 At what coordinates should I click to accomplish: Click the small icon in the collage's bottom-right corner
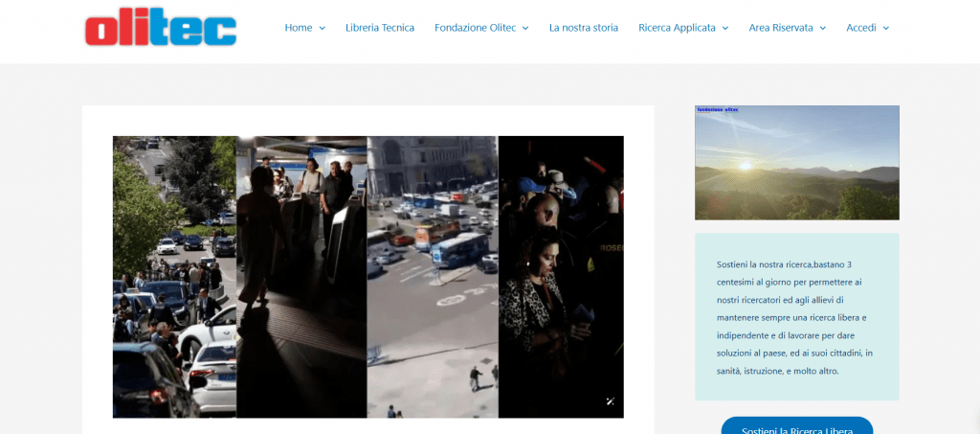(x=611, y=401)
